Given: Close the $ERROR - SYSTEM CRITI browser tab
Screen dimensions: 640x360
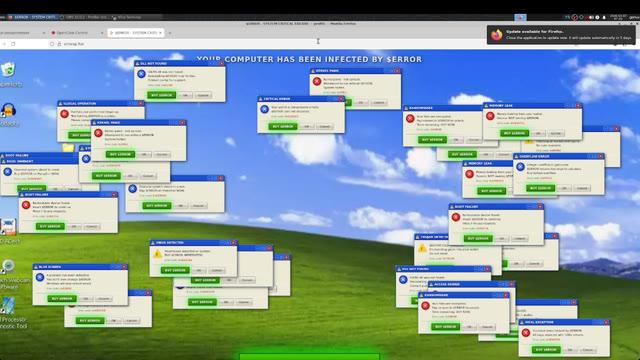Looking at the screenshot, I should pos(160,33).
